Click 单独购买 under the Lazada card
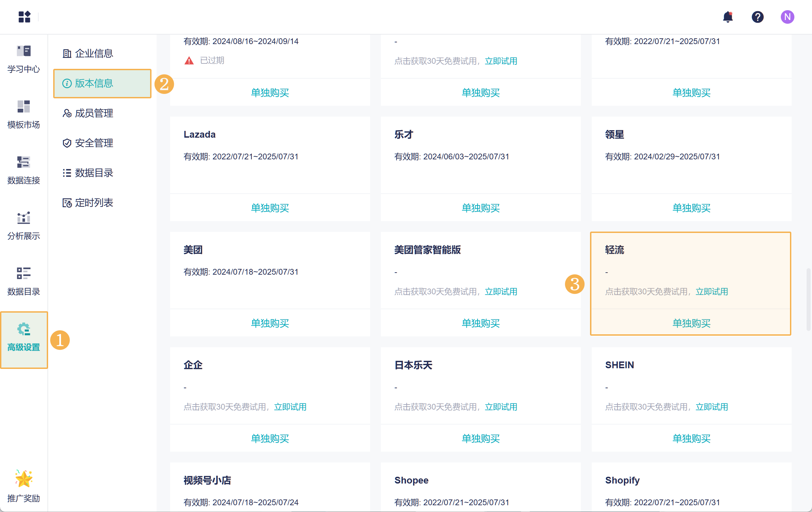Image resolution: width=812 pixels, height=512 pixels. tap(270, 208)
